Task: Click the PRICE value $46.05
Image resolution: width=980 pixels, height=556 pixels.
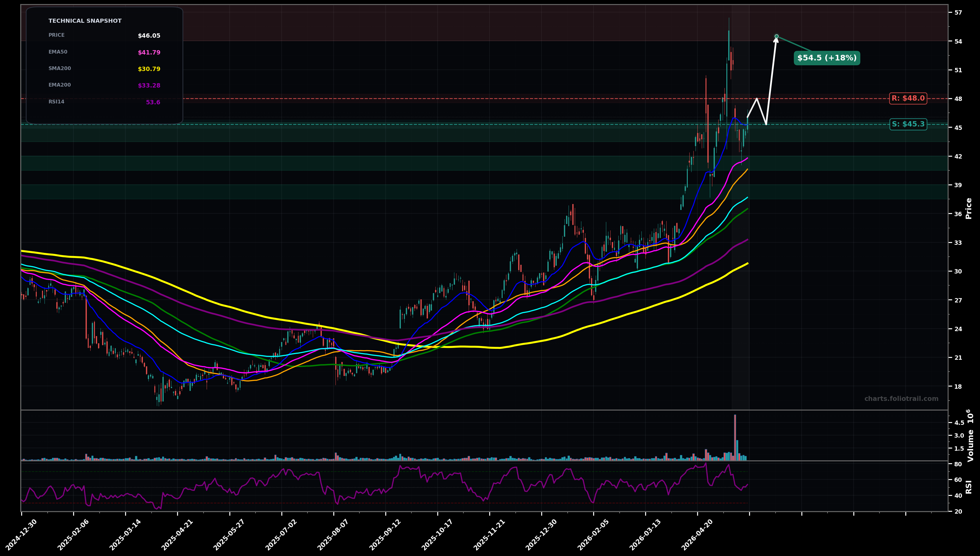Action: (149, 36)
